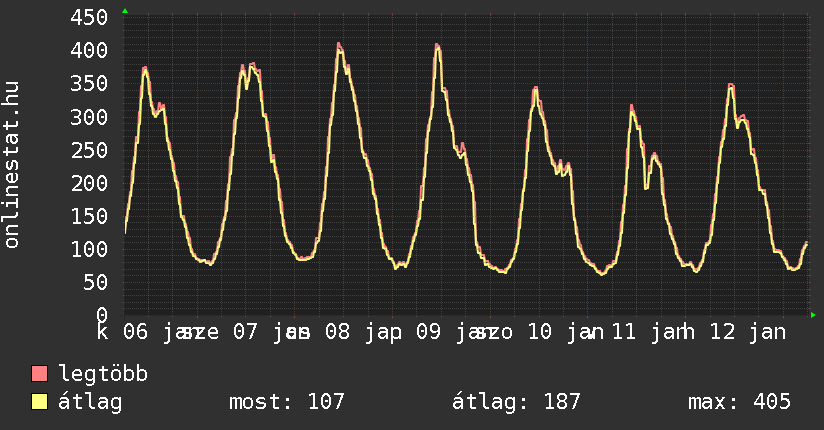Screen dimensions: 824x430
Task: Select the legtöbb legend label
Action: pos(104,375)
